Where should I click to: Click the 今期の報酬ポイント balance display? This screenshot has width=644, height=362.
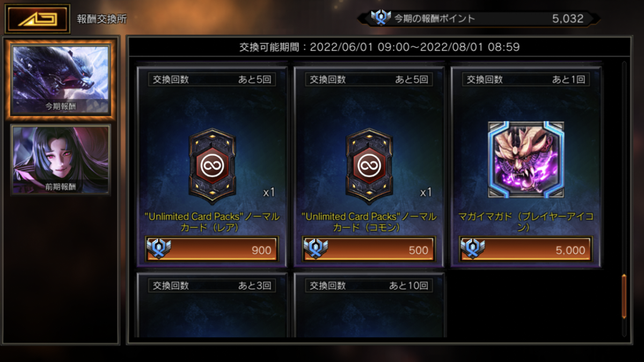(479, 18)
